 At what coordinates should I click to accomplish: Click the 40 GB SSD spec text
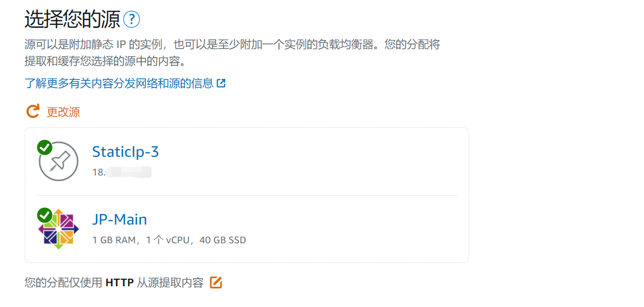(223, 240)
